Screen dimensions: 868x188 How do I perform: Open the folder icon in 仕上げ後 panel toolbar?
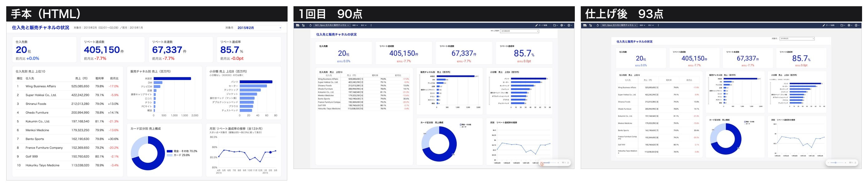841,25
